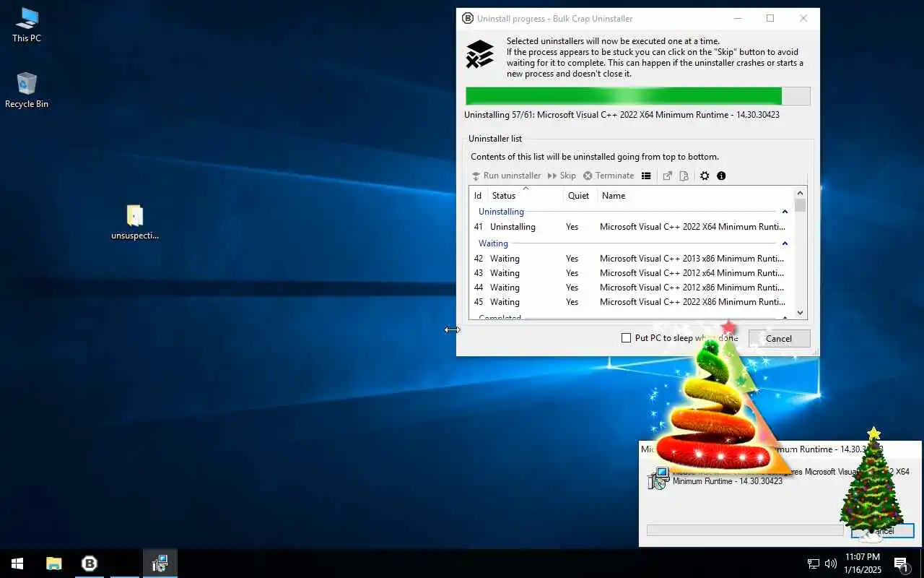Viewport: 924px width, 578px height.
Task: Select the unsuspecti... folder on desktop
Action: point(135,222)
